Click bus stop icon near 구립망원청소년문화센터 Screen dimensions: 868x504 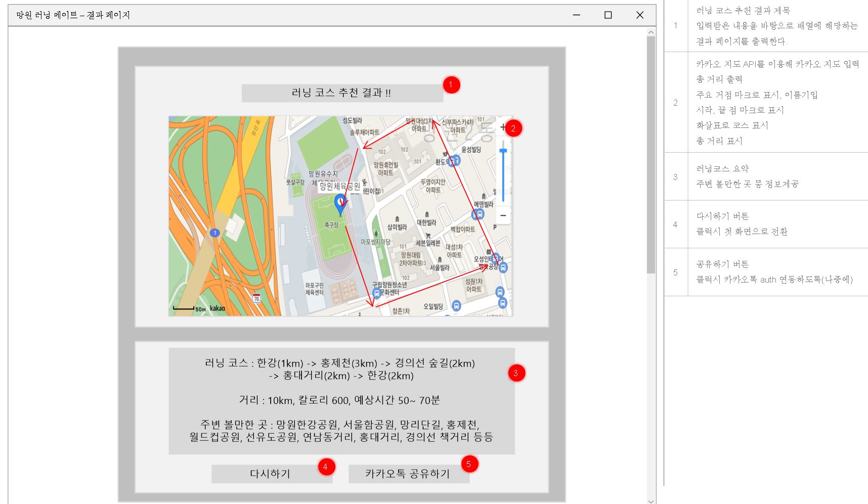[376, 293]
